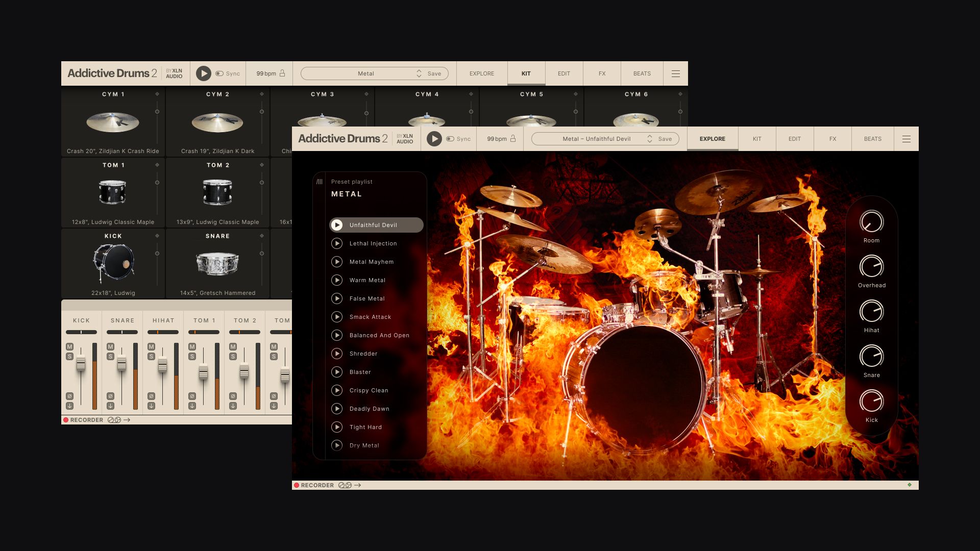Mute the KICK mixer channel
Viewport: 980px width, 551px height.
click(x=69, y=347)
